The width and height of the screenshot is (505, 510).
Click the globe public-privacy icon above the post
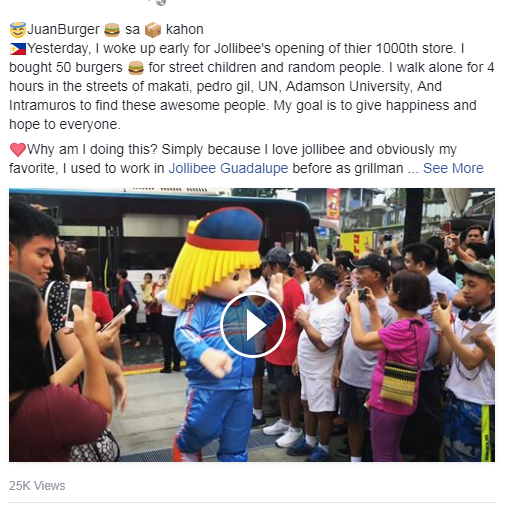click(161, 2)
